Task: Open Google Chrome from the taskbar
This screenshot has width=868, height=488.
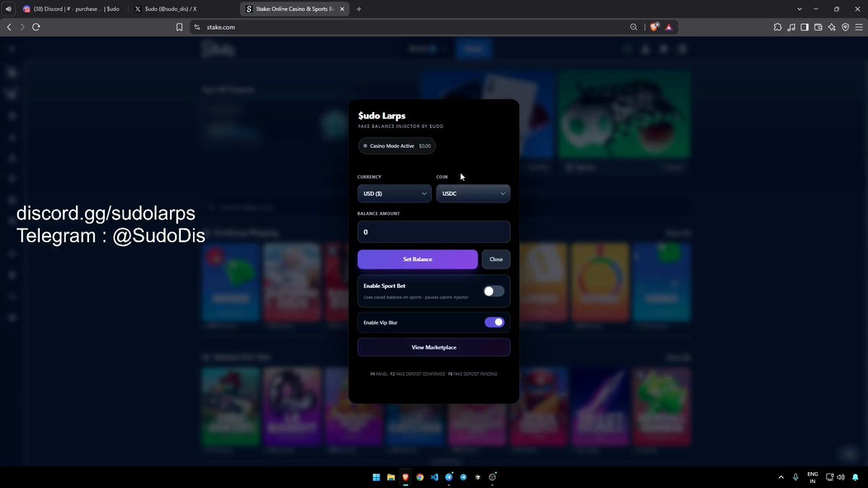Action: [420, 477]
